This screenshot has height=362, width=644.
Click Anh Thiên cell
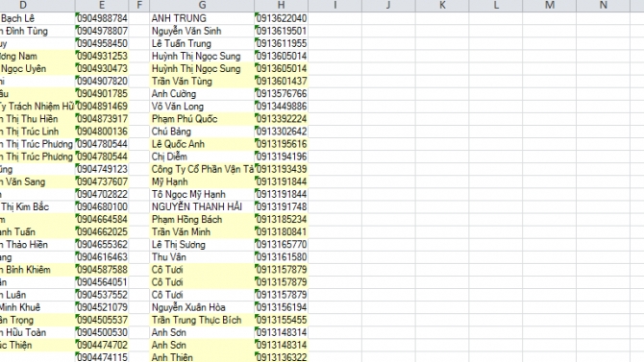202,357
